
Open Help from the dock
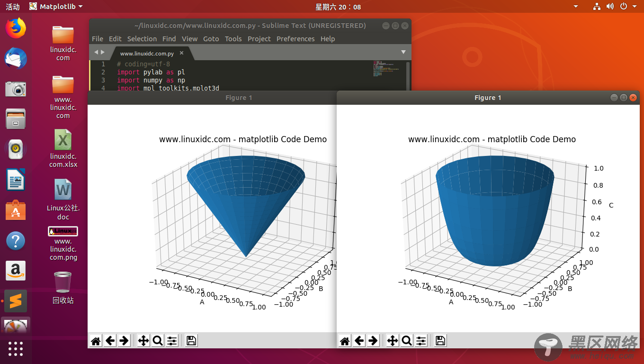point(16,241)
